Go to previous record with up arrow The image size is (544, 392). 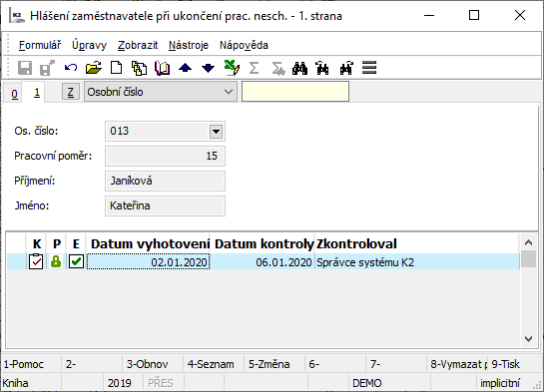pyautogui.click(x=186, y=68)
